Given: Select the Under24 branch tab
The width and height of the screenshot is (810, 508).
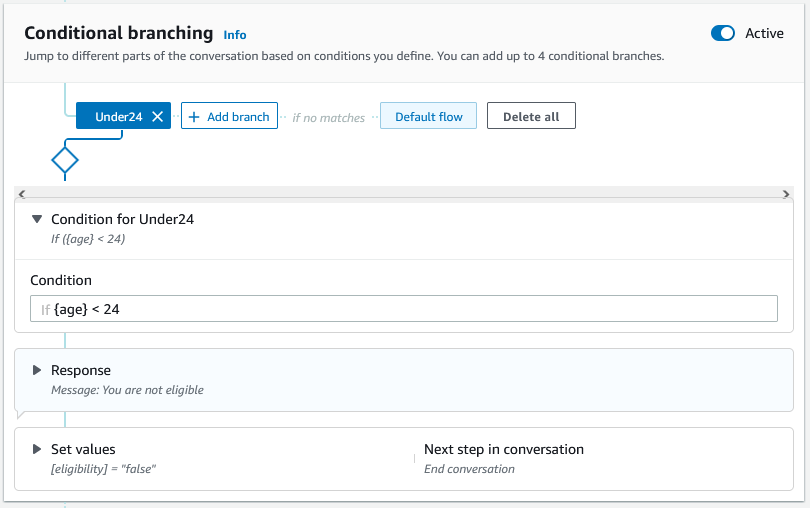Looking at the screenshot, I should 117,117.
